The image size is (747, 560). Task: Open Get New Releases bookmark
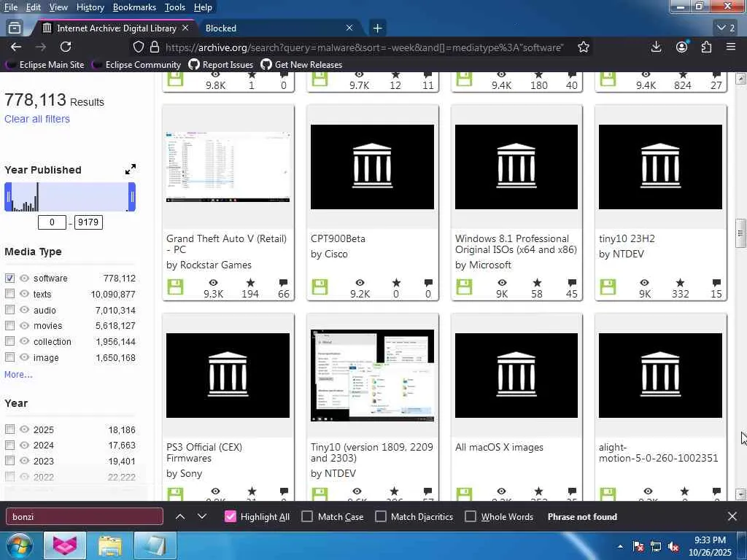pyautogui.click(x=301, y=65)
